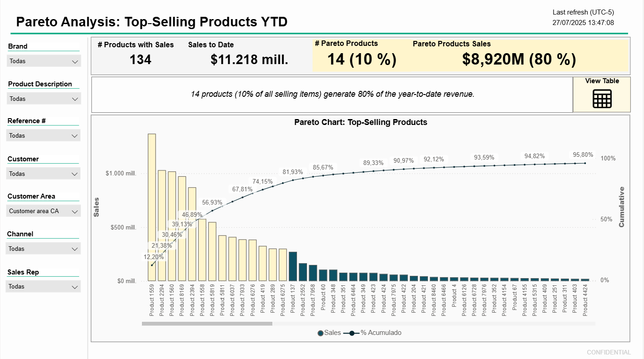The height and width of the screenshot is (359, 644).
Task: Open the Product Description dropdown
Action: 44,99
